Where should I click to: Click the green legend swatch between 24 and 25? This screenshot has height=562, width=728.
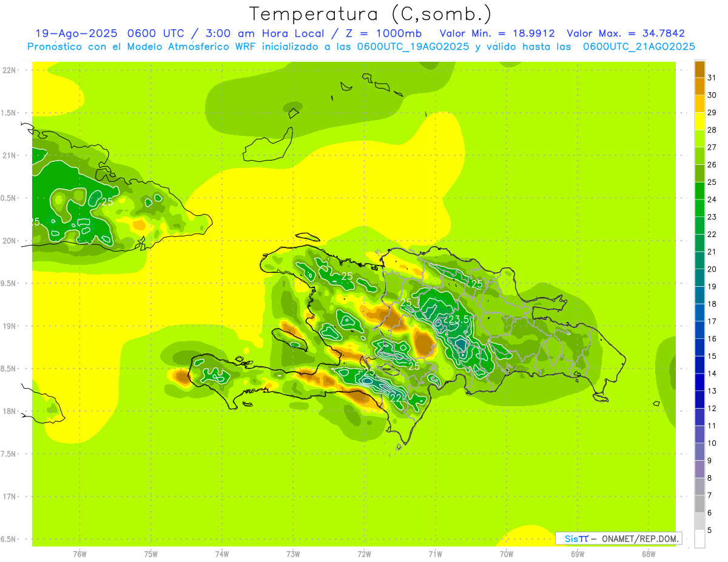tap(699, 190)
